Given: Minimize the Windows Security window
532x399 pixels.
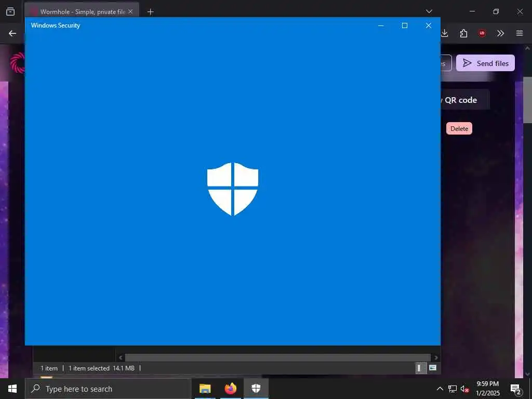Looking at the screenshot, I should pos(381,25).
